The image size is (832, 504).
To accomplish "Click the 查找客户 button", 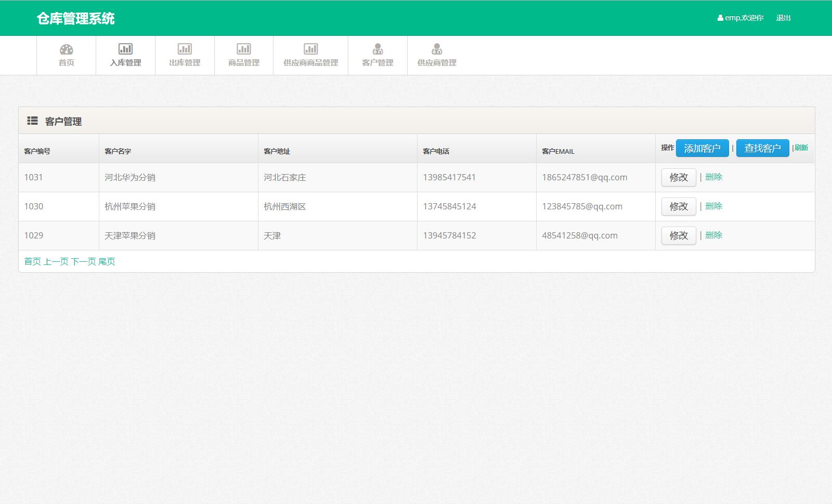I will (x=762, y=148).
